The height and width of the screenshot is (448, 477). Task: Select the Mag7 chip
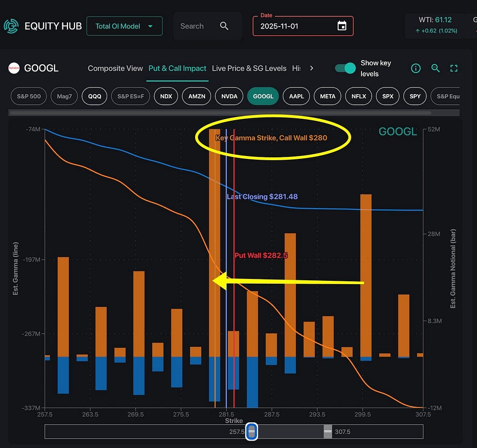[x=64, y=96]
